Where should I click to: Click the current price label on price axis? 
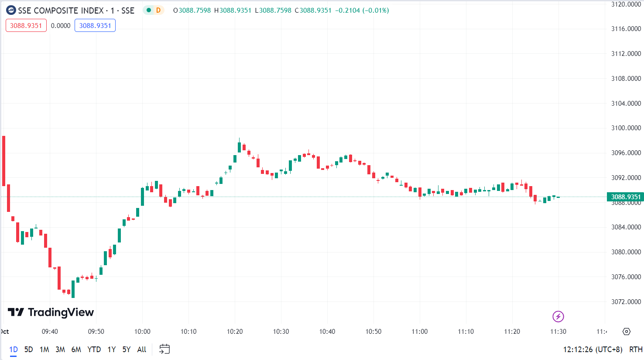(x=625, y=197)
